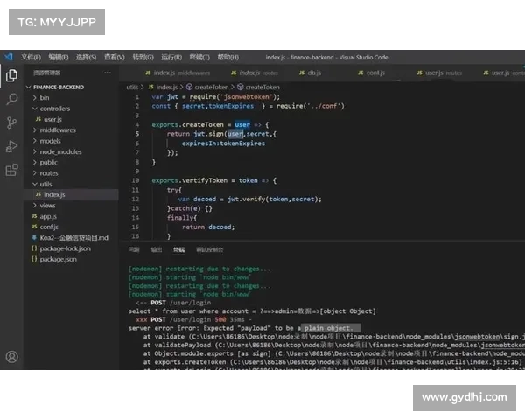Viewport: 525px width, 420px height.
Task: Switch to the db.js editor tab
Action: tap(311, 73)
